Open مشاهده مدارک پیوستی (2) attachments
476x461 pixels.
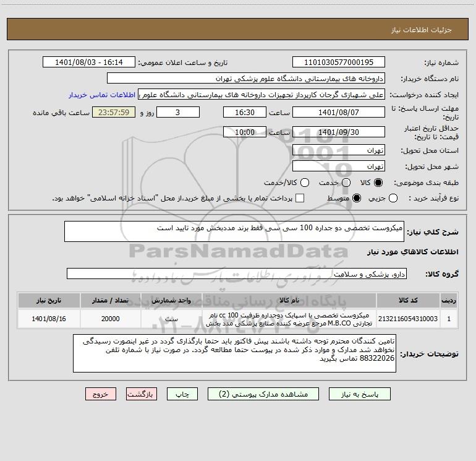point(263,394)
